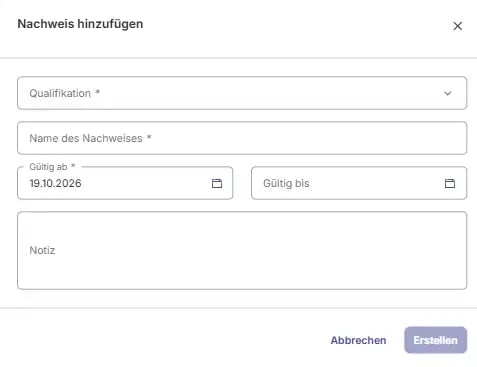Viewport: 477px width, 367px height.
Task: Open the Qualifikation dropdown
Action: pos(242,93)
